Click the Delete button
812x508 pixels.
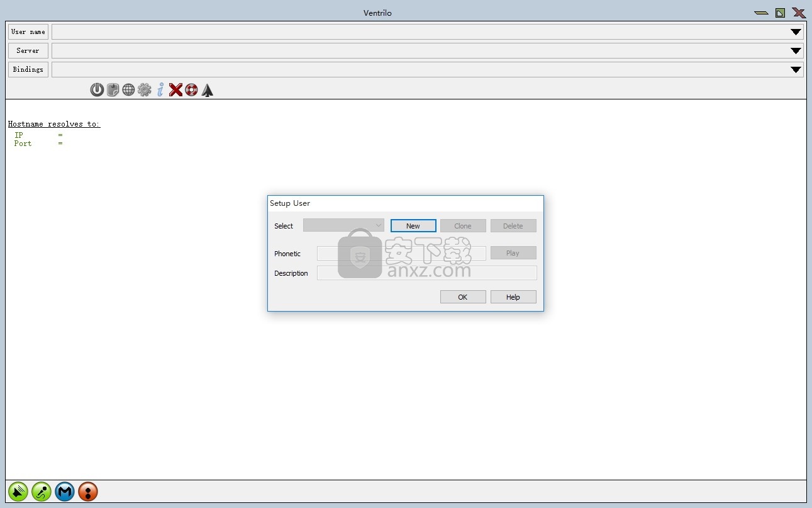coord(513,226)
